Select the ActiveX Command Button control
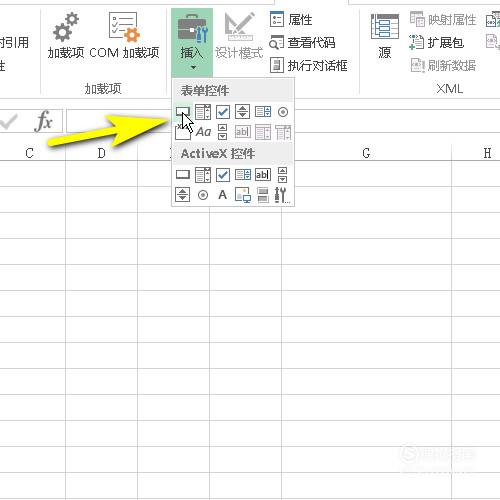Viewport: 500px width, 500px height. (183, 175)
